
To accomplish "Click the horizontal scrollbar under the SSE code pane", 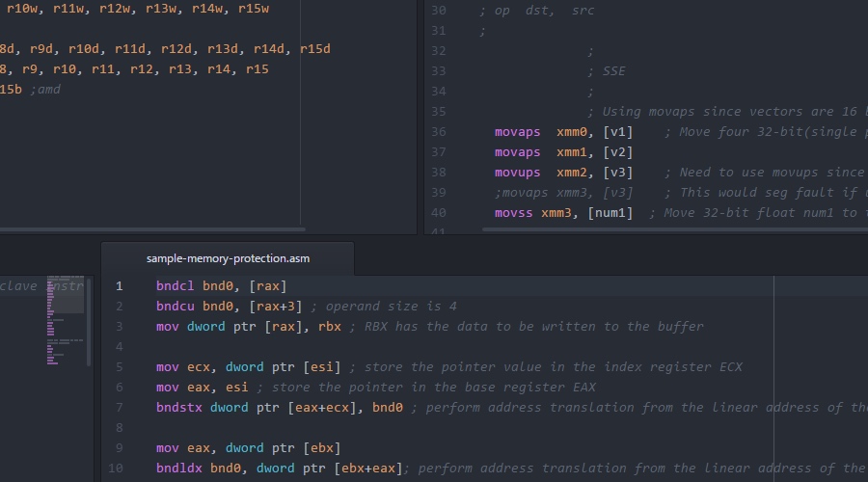I will (x=646, y=230).
